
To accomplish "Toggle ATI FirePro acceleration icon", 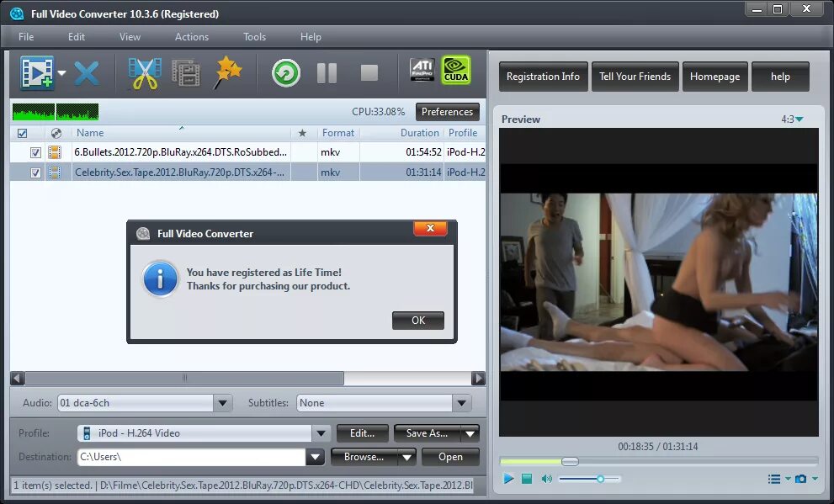I will pos(422,70).
